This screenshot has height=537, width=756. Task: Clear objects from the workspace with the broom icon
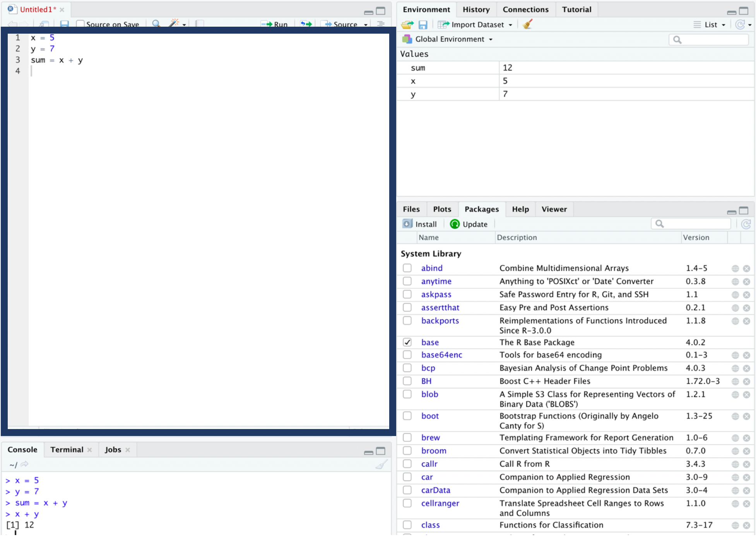click(527, 24)
